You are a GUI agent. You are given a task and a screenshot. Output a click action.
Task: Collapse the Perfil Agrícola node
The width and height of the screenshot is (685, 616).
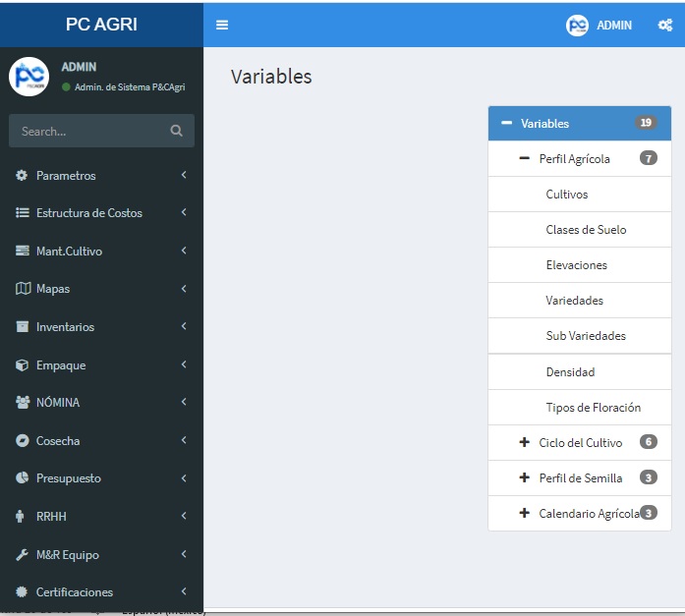[x=525, y=159]
